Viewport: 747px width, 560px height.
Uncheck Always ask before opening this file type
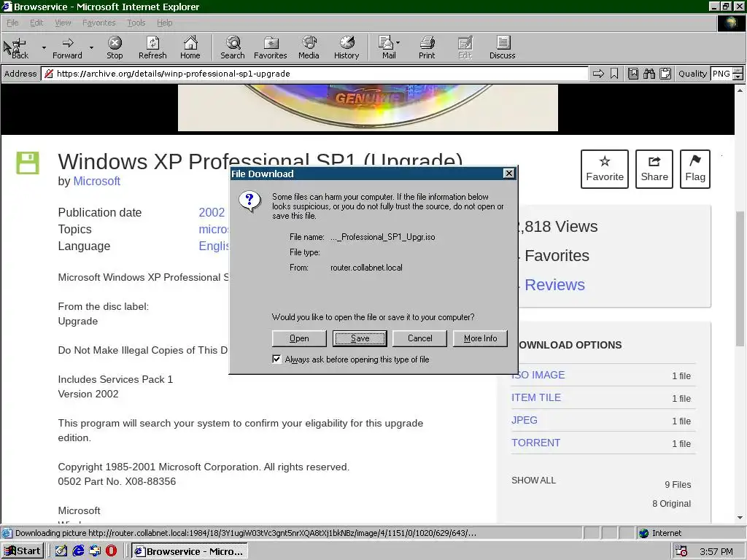pyautogui.click(x=276, y=359)
